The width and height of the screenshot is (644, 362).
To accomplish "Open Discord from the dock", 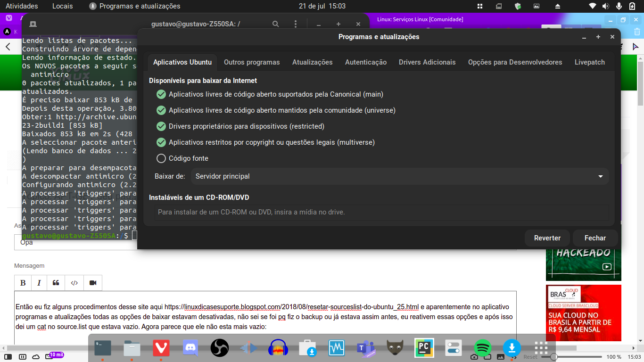I will 190,348.
